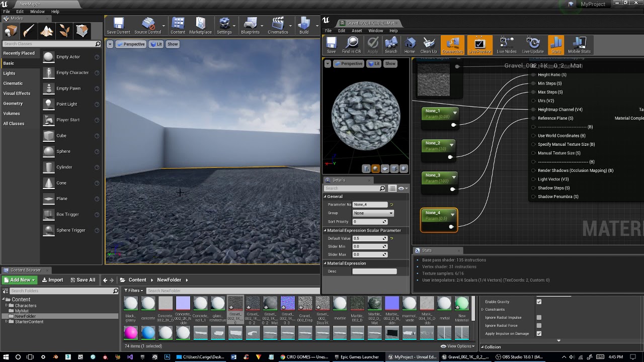Toggle Live Nodes in the Material Editor

[507, 45]
